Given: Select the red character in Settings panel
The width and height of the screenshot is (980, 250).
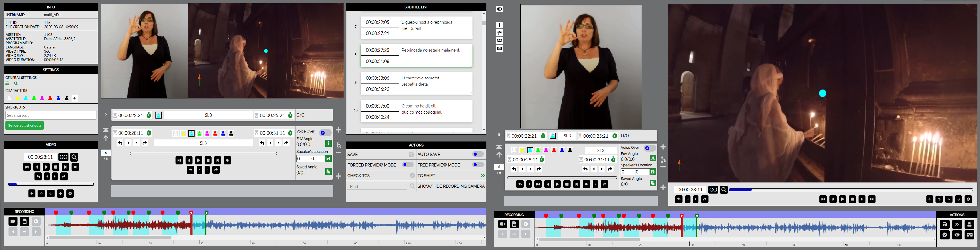Looking at the screenshot, I should (50, 98).
